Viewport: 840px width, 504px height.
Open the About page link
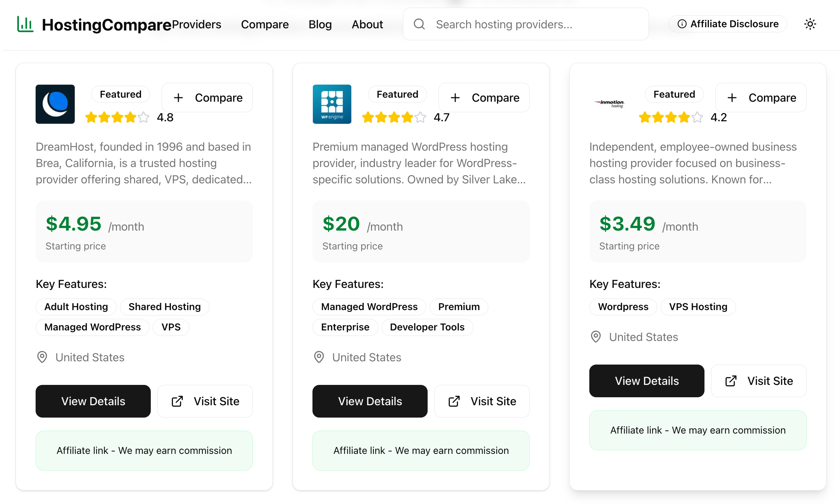click(x=367, y=24)
